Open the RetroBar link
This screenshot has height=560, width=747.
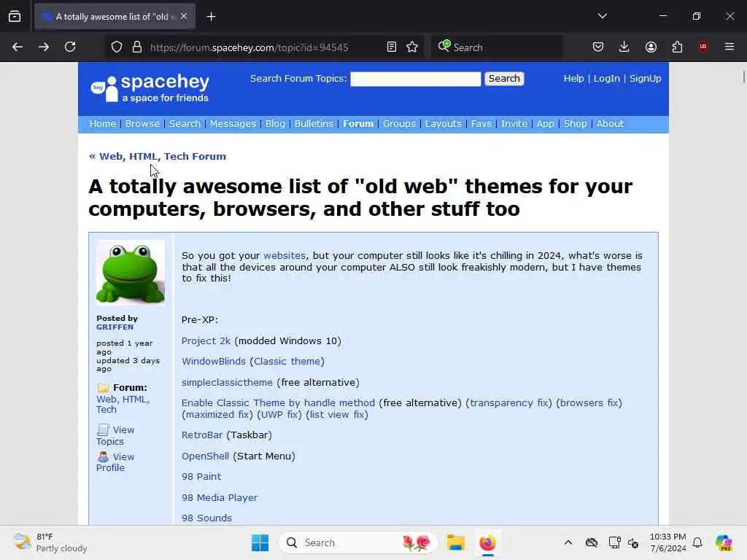click(x=202, y=435)
